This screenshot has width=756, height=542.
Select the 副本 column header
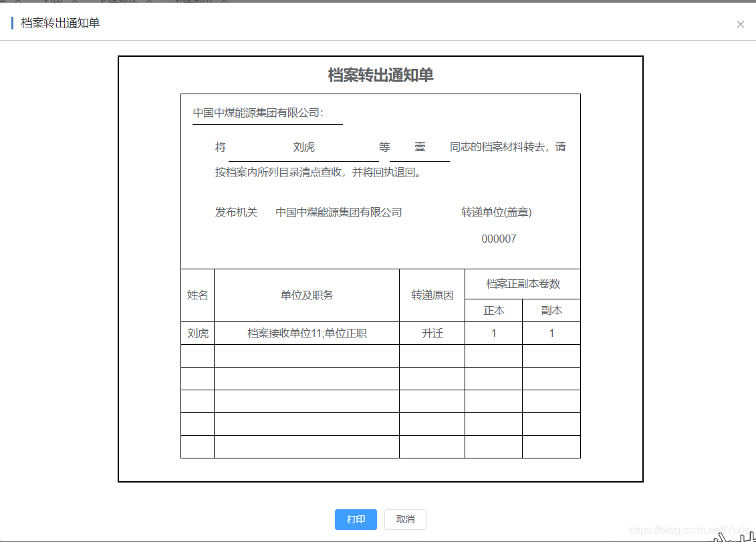point(551,310)
